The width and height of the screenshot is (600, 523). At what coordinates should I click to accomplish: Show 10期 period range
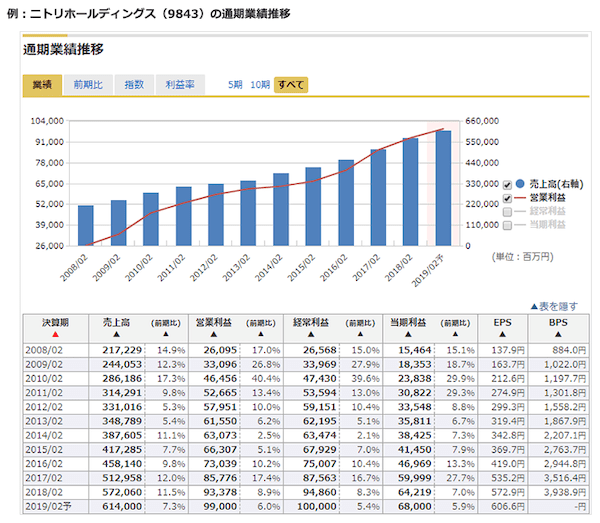click(260, 85)
